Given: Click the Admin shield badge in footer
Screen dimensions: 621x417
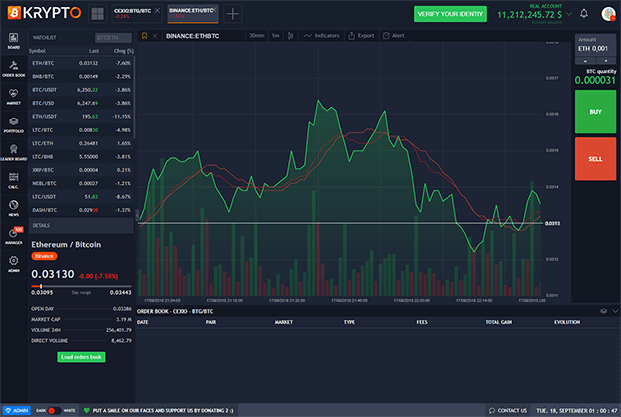Looking at the screenshot, I should (16, 411).
